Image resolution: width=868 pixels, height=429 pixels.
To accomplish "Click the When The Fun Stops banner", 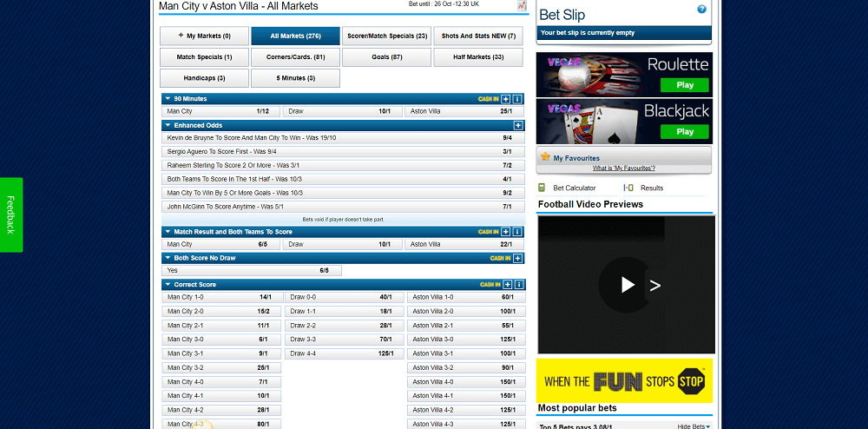I will (x=624, y=381).
